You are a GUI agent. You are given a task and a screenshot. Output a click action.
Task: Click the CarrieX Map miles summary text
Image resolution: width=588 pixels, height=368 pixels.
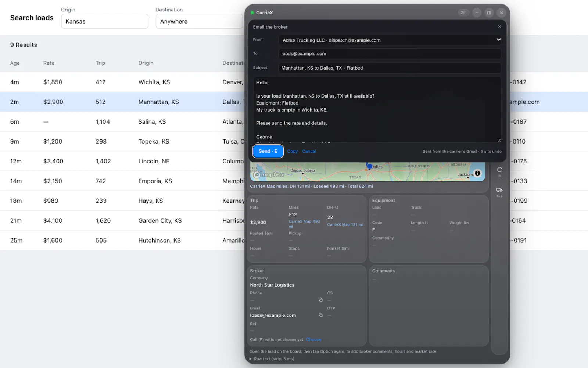311,186
